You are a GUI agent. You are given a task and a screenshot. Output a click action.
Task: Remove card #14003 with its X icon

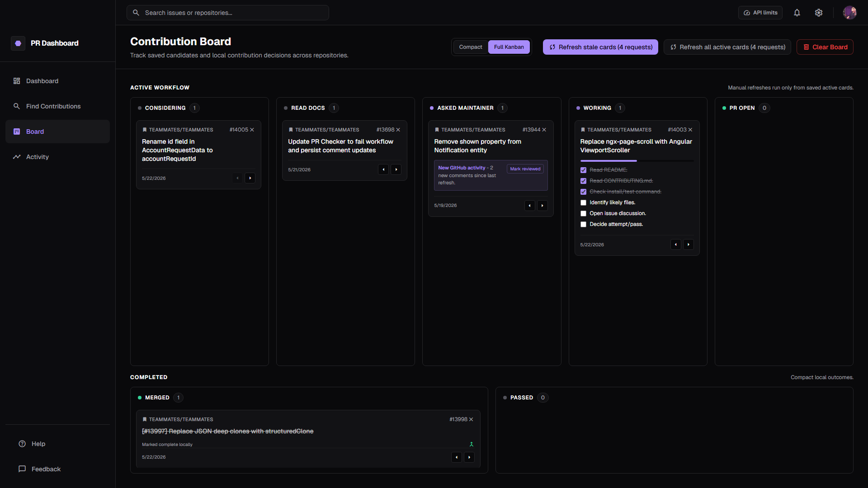click(690, 130)
